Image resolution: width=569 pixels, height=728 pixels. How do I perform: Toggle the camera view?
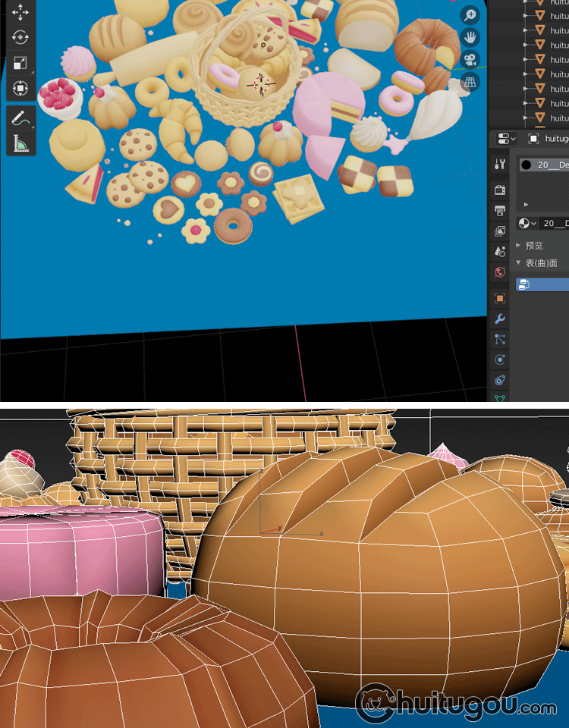470,59
